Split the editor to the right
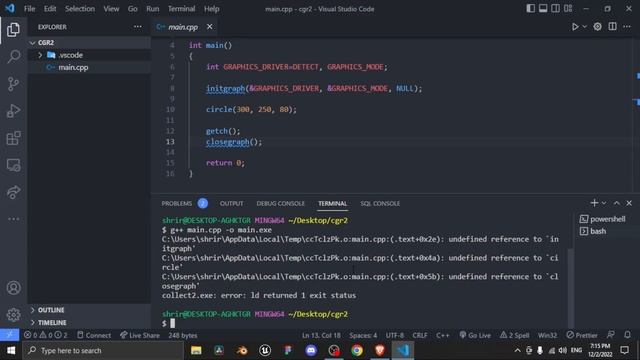Image resolution: width=640 pixels, height=360 pixels. [613, 27]
